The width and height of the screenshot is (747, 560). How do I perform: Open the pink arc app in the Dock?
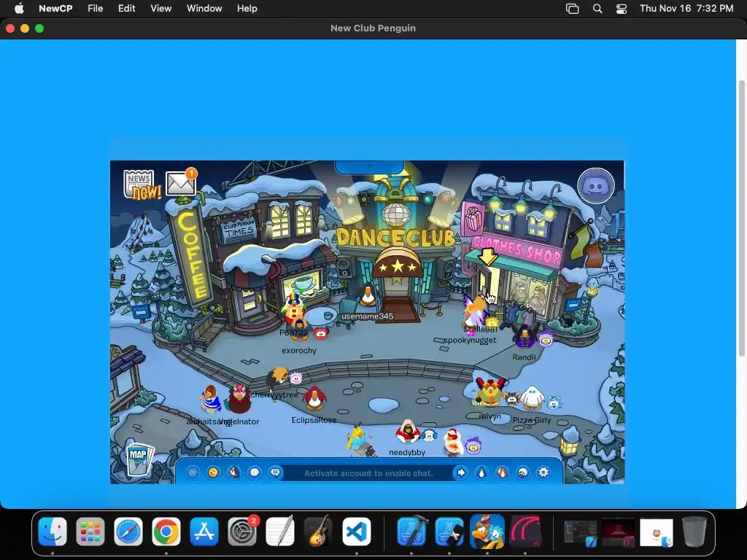pos(525,532)
